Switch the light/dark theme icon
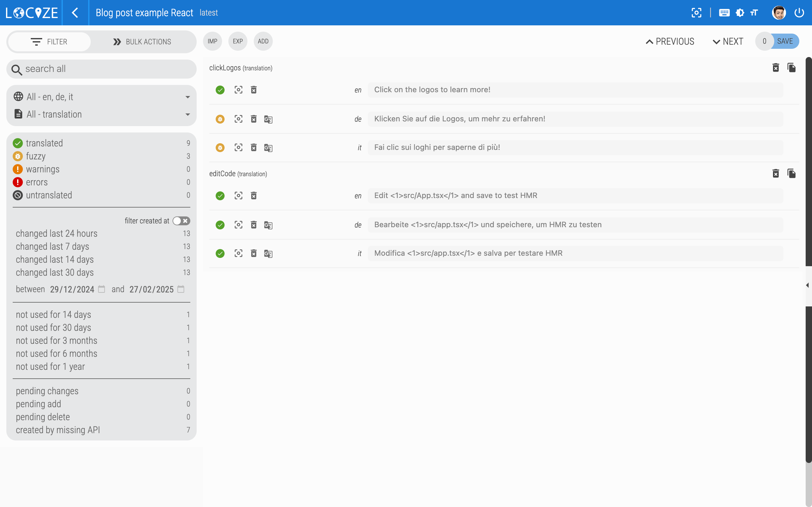 [x=740, y=13]
